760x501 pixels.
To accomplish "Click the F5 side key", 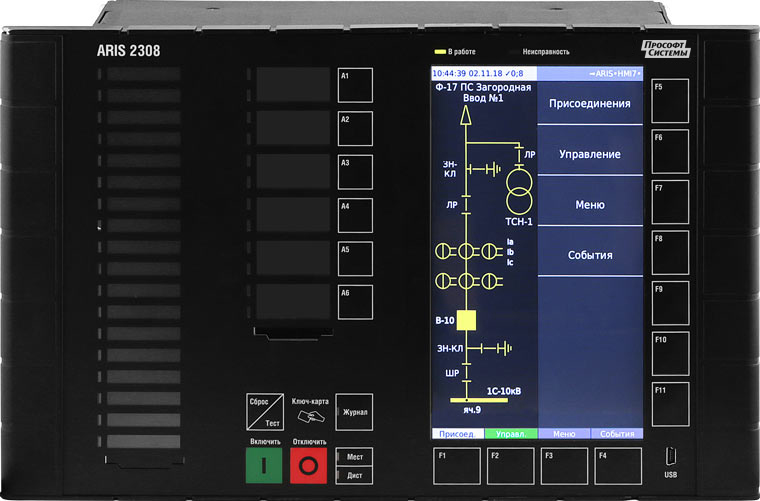I will [x=670, y=101].
